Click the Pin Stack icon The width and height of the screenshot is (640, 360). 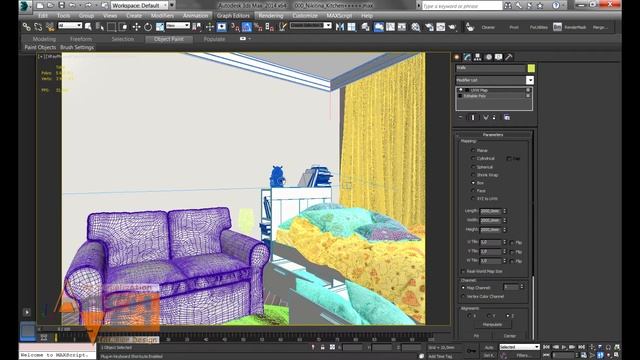tap(460, 117)
